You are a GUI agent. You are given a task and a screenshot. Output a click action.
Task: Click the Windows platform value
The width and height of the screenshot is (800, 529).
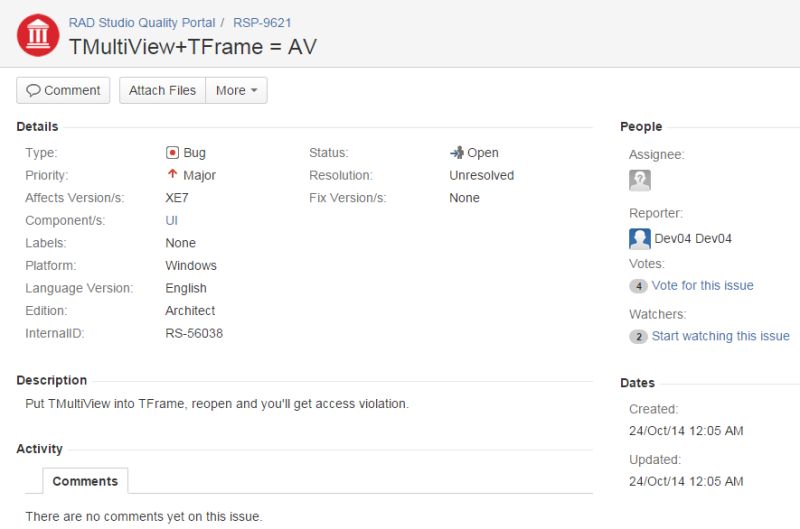[x=191, y=266]
